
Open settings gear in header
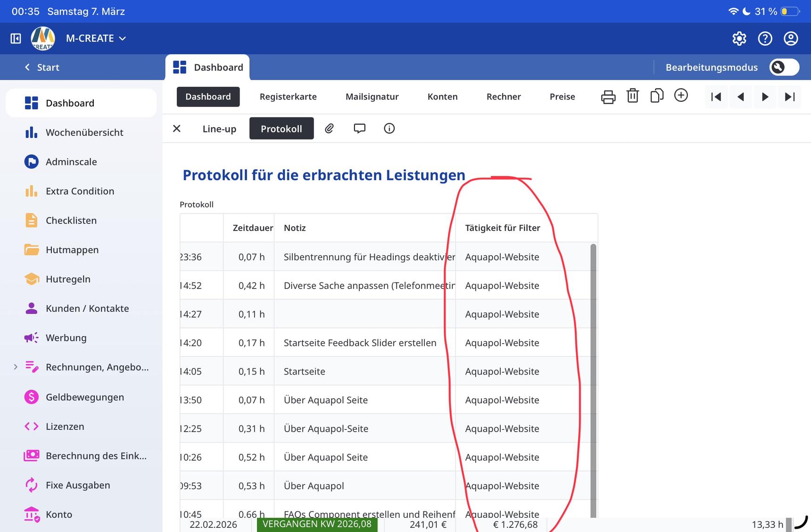tap(739, 39)
